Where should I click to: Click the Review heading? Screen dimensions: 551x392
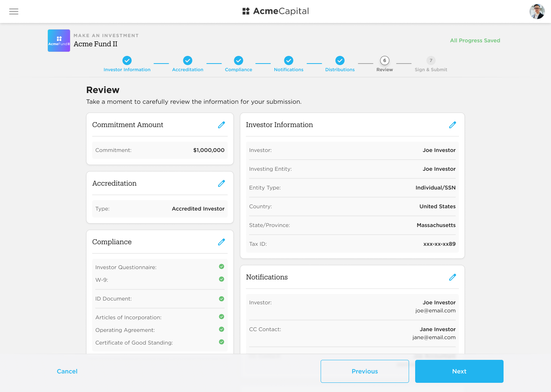[x=103, y=90]
